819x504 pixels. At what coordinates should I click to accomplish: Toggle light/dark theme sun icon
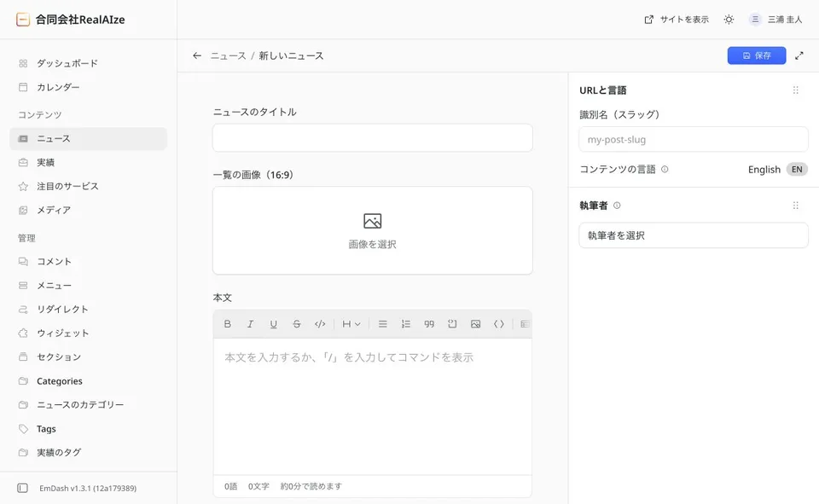[x=729, y=20]
